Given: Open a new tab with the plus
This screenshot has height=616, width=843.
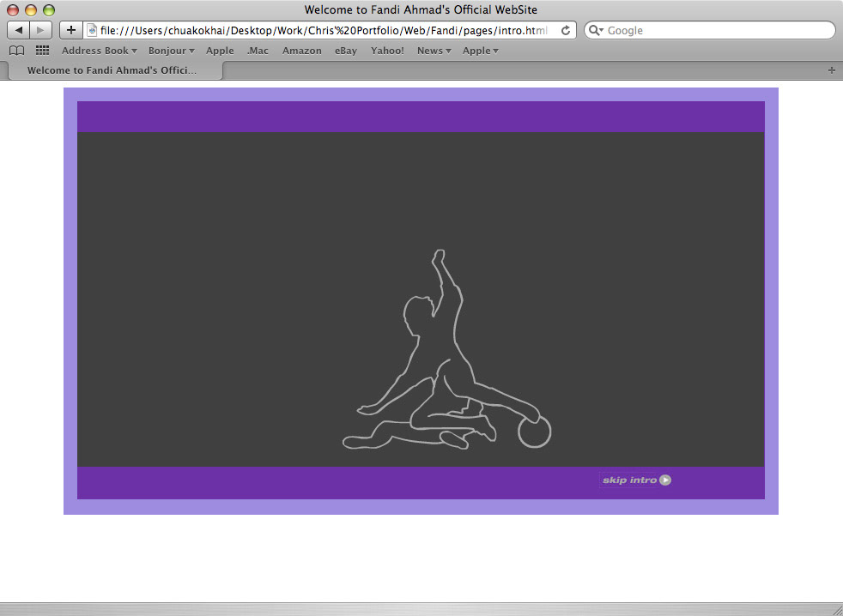Looking at the screenshot, I should click(832, 70).
